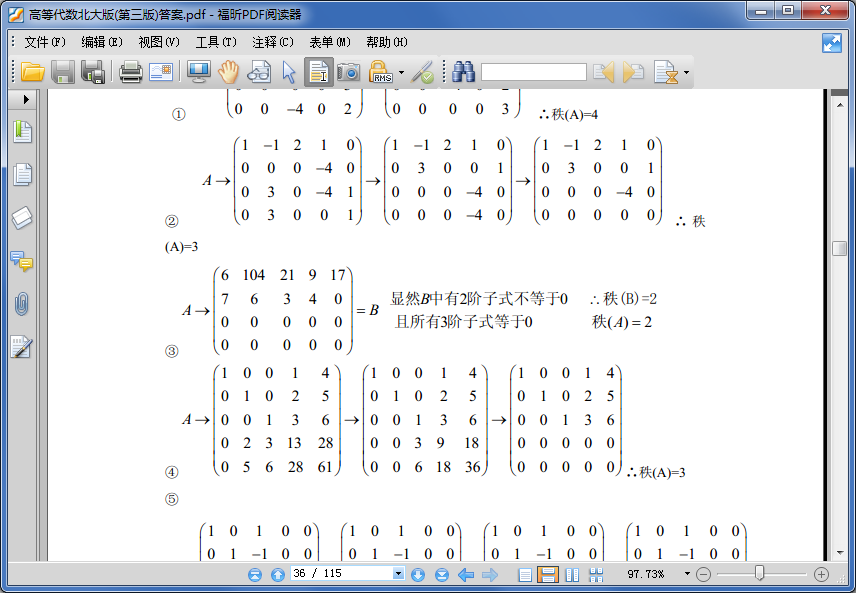Screen dimensions: 856x593
Task: Open the 表单 menu
Action: [330, 42]
